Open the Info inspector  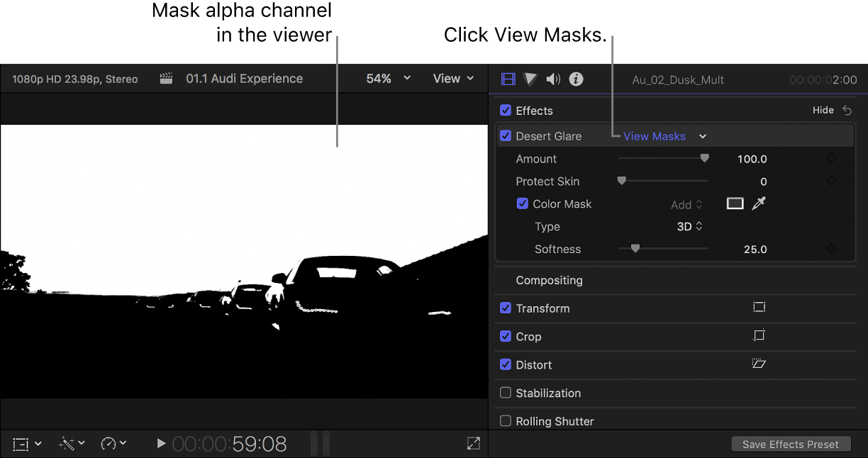tap(576, 79)
